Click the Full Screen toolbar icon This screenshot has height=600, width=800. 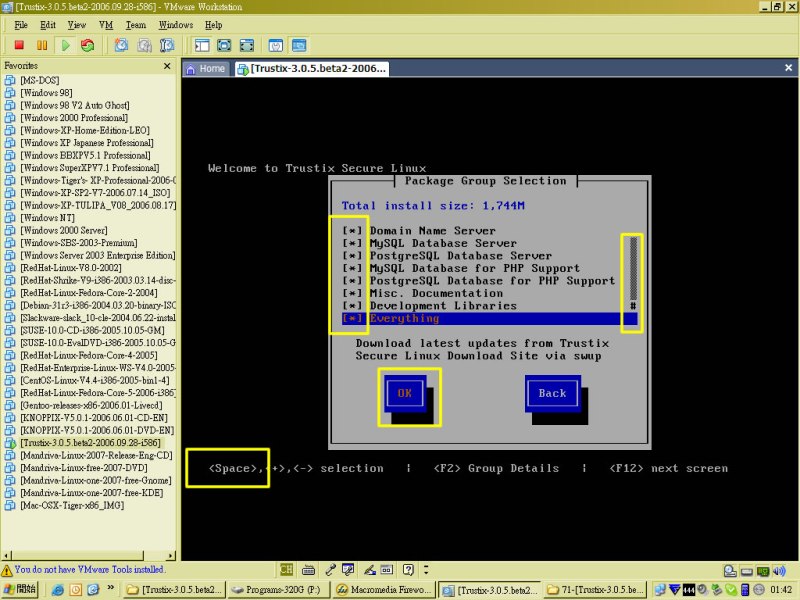click(224, 45)
